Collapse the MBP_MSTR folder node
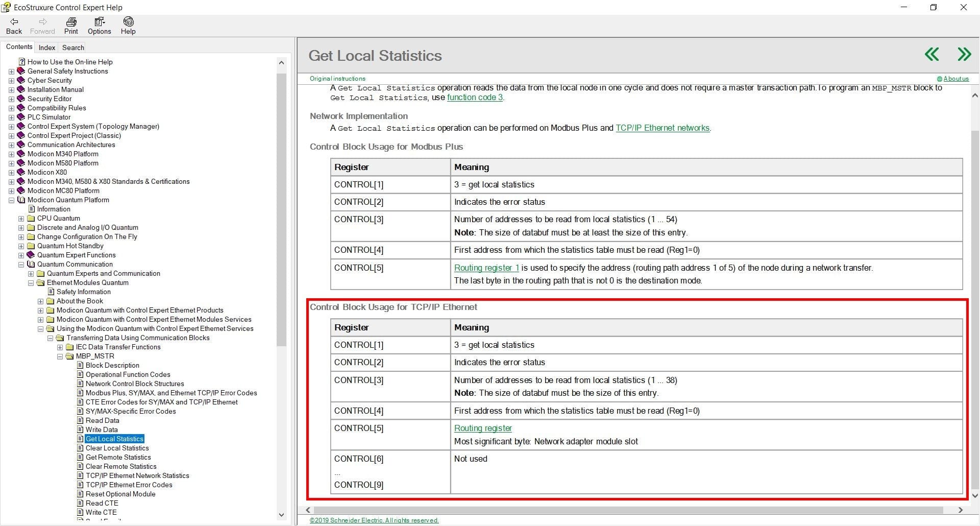 (60, 356)
